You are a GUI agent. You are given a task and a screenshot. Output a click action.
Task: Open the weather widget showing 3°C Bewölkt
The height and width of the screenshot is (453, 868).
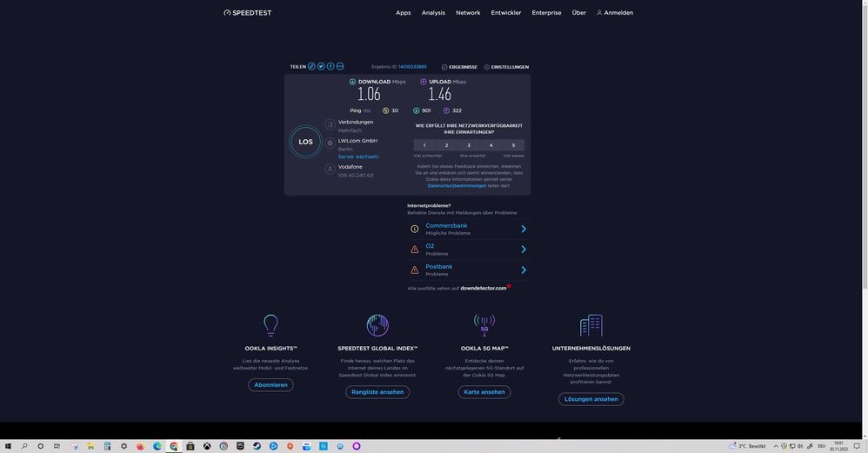click(747, 446)
